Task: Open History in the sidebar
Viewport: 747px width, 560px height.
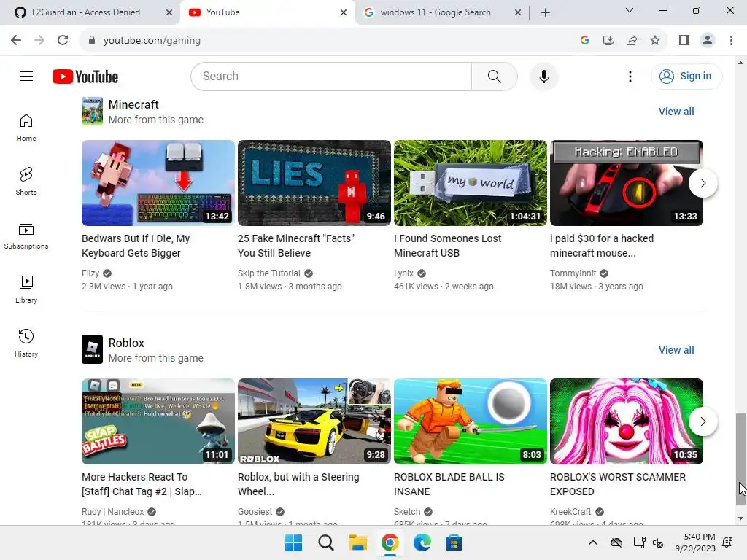Action: point(26,343)
